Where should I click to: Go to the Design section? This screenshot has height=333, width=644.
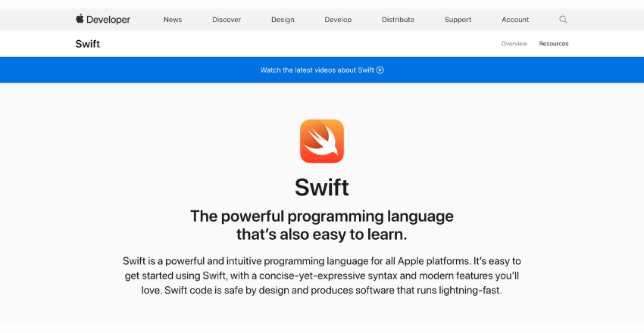tap(283, 20)
